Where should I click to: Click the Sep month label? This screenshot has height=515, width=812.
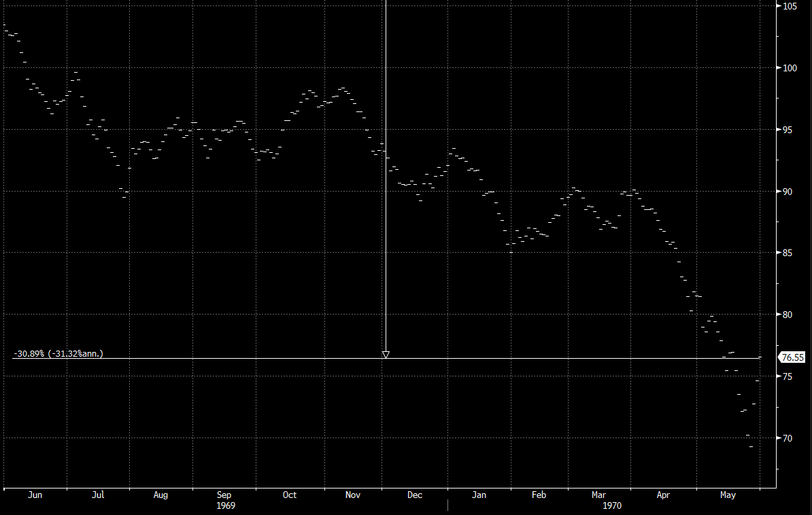pos(224,495)
